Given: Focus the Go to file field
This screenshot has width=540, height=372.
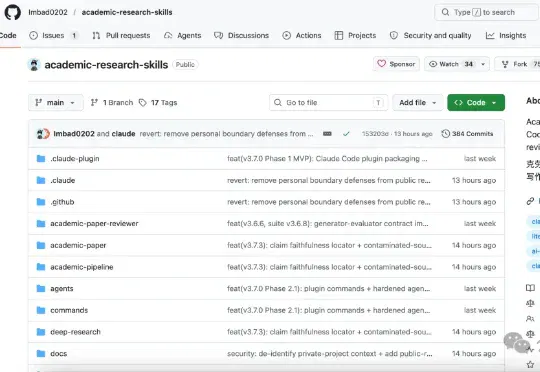Looking at the screenshot, I should (329, 103).
